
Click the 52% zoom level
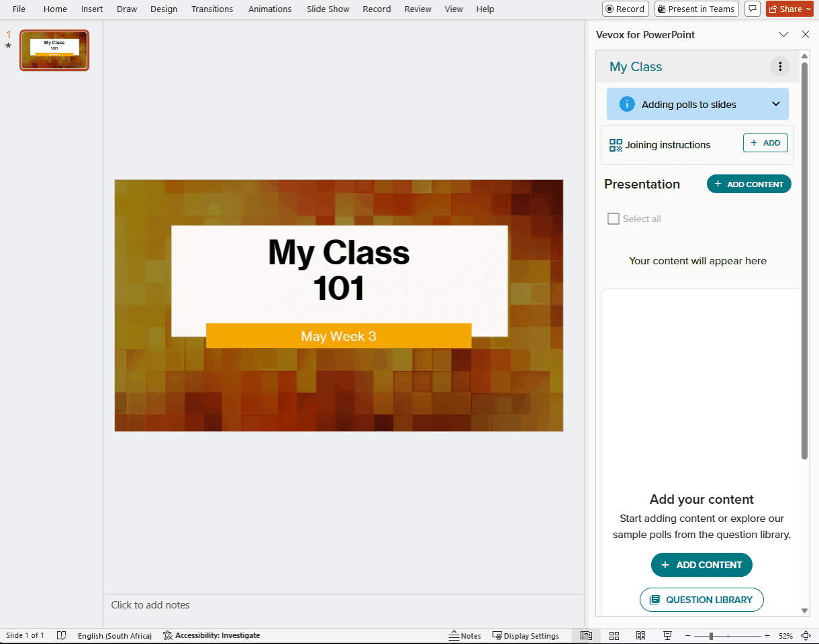click(x=785, y=635)
